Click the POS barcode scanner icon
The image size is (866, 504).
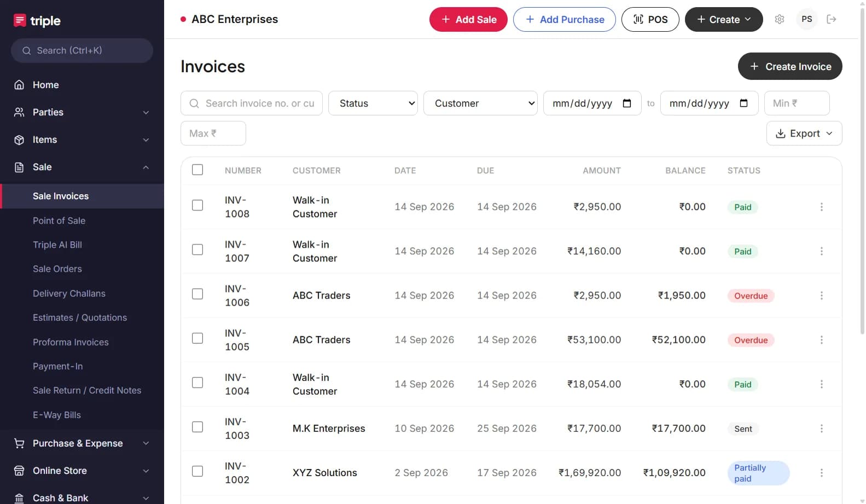638,19
